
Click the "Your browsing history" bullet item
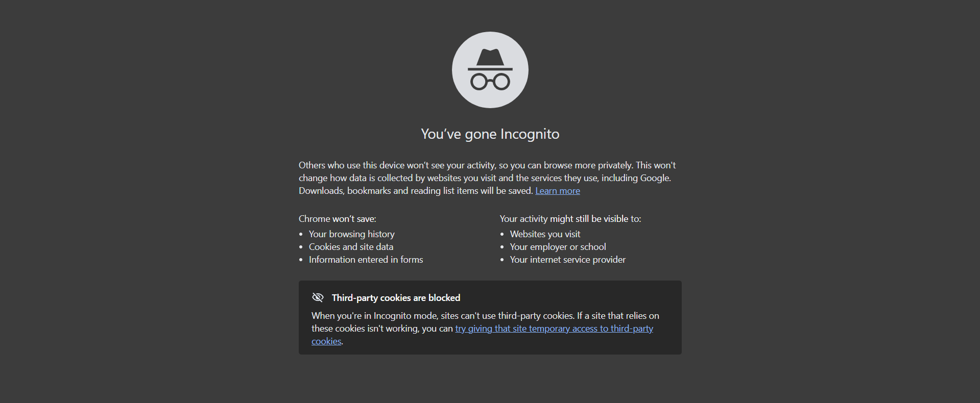pyautogui.click(x=352, y=234)
